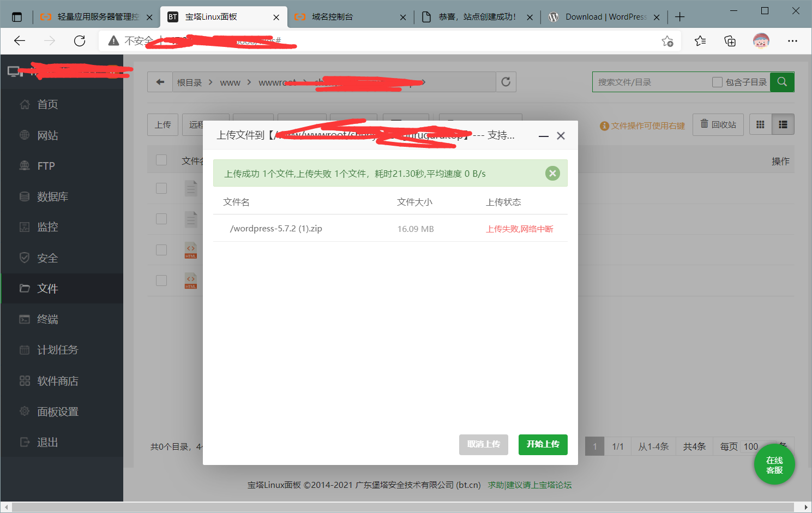Click the 上传失败,网络中断 status text

(x=520, y=229)
